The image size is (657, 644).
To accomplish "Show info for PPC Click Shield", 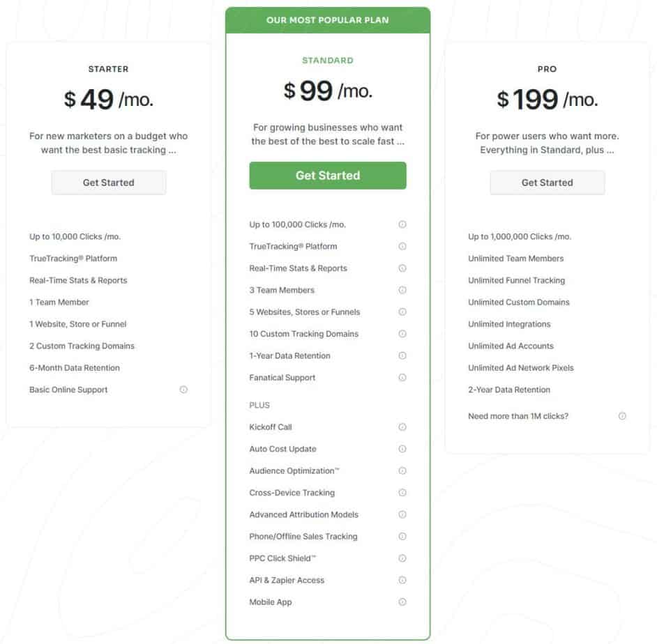I will click(x=402, y=558).
